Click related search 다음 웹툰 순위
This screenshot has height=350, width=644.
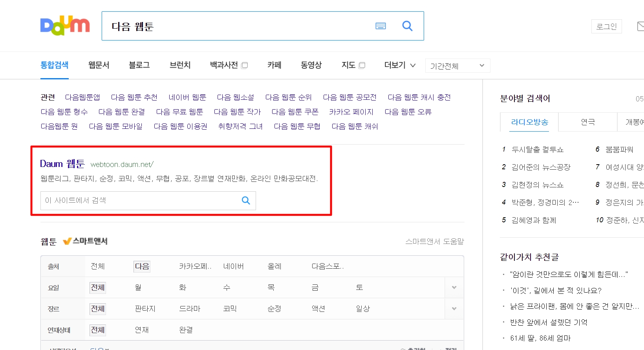289,97
